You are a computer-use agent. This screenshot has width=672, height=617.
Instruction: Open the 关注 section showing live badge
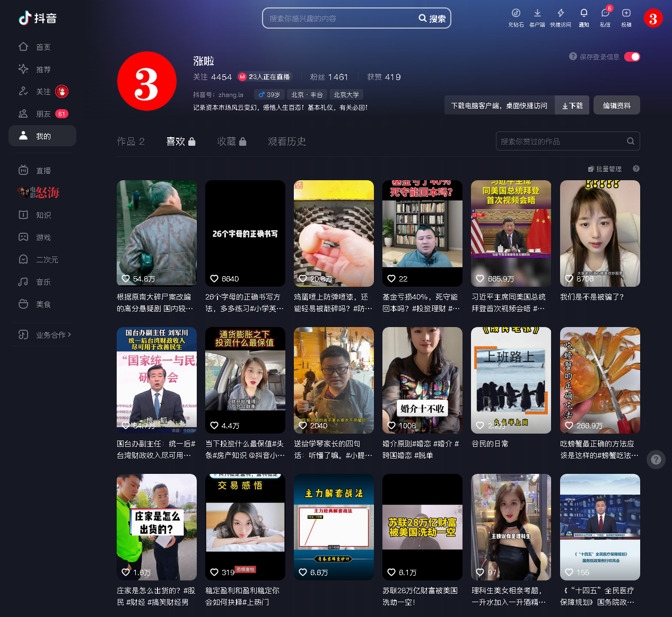42,91
